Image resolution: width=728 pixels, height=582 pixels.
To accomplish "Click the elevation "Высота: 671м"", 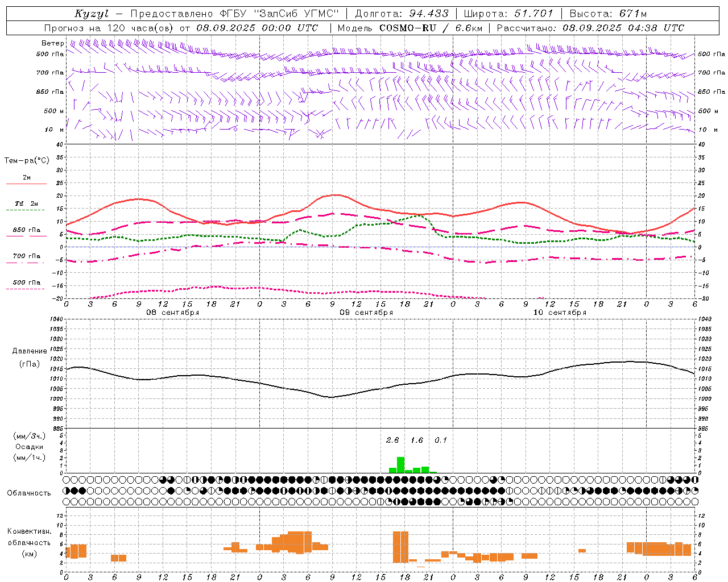I will [608, 14].
